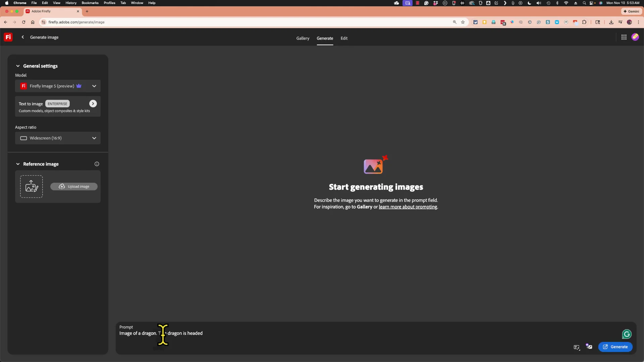Screen dimensions: 644x362
Task: Click the bookmark star in the address bar
Action: pyautogui.click(x=463, y=22)
